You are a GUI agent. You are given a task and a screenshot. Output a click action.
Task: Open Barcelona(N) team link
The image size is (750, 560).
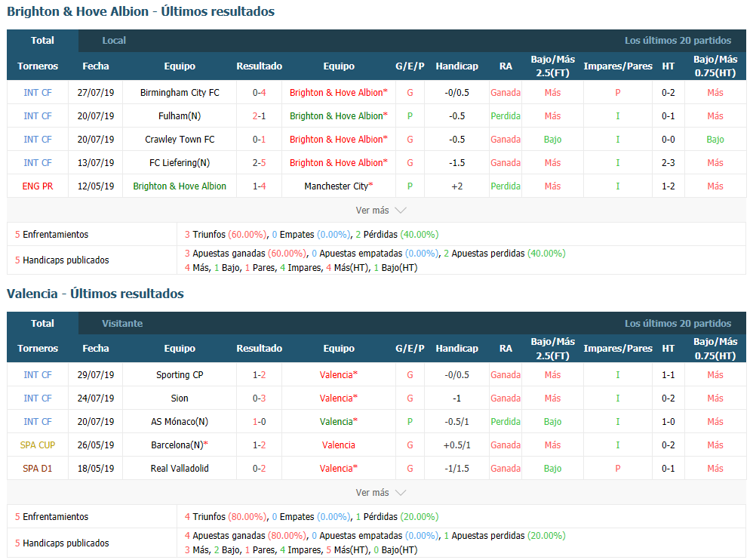pos(180,445)
